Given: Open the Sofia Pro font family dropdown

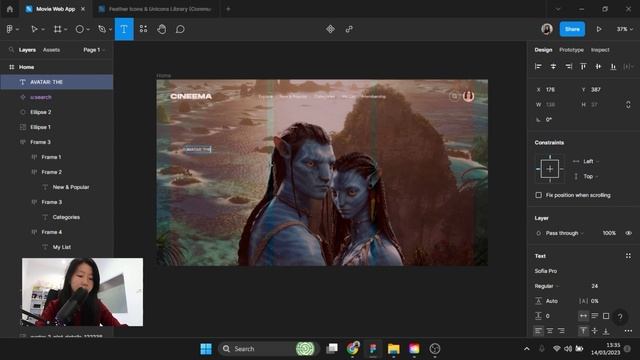Looking at the screenshot, I should click(546, 271).
